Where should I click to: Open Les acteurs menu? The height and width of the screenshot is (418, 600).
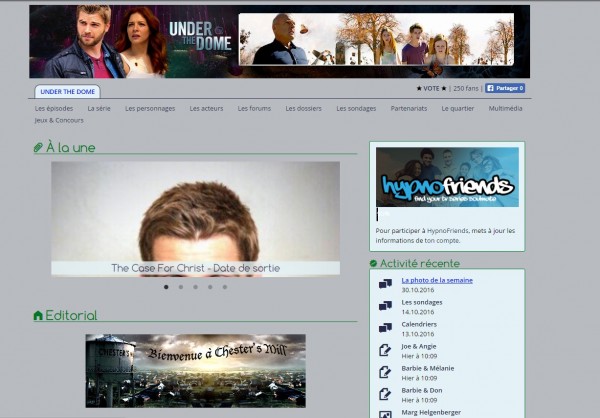click(x=206, y=108)
